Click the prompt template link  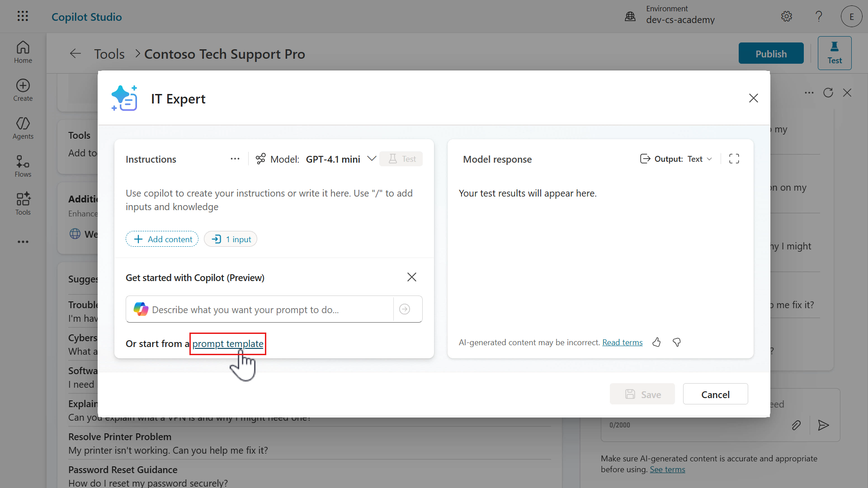pos(227,344)
